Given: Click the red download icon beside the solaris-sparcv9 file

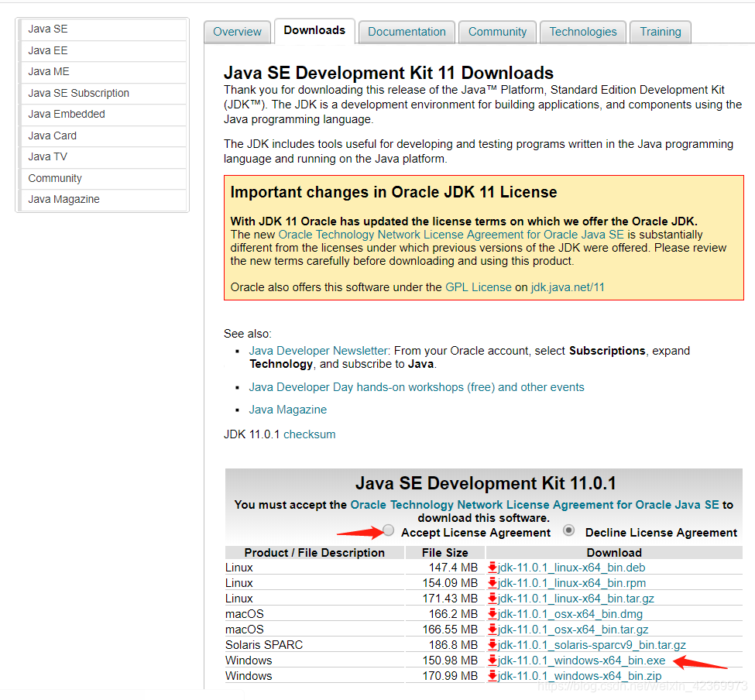Looking at the screenshot, I should (492, 645).
